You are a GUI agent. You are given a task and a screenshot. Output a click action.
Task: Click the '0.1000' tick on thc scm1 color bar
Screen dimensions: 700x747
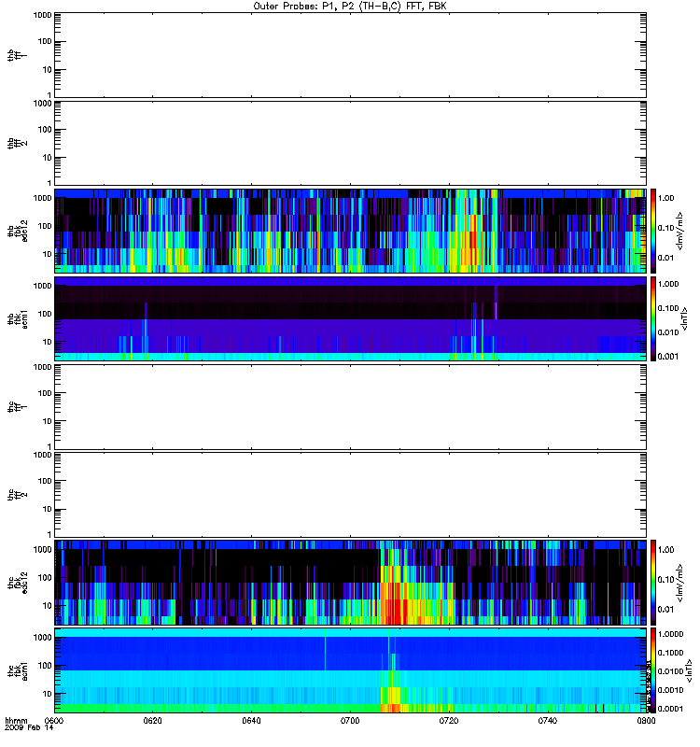[x=670, y=653]
